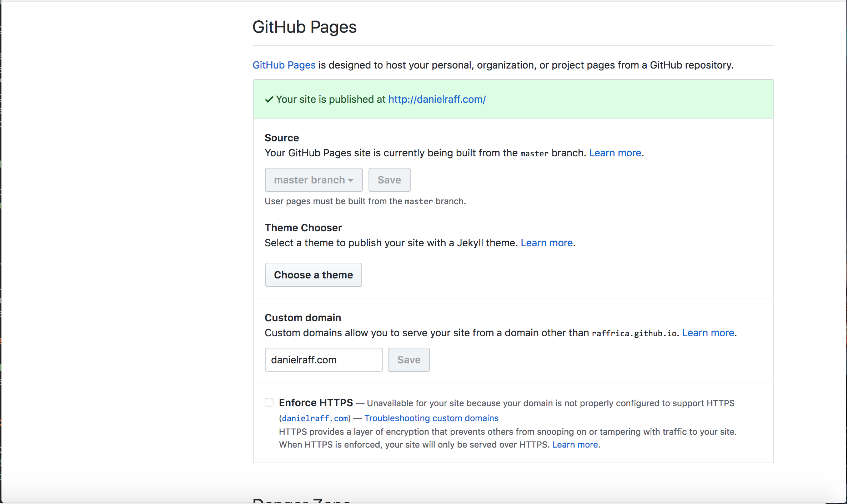Select the Source section heading
Viewport: 847px width, 504px height.
282,138
